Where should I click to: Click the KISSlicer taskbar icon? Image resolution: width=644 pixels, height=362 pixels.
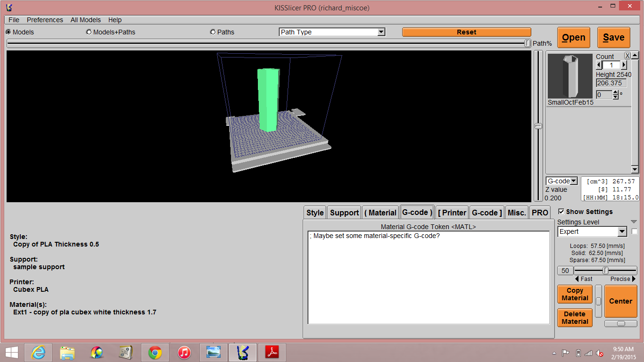point(243,352)
